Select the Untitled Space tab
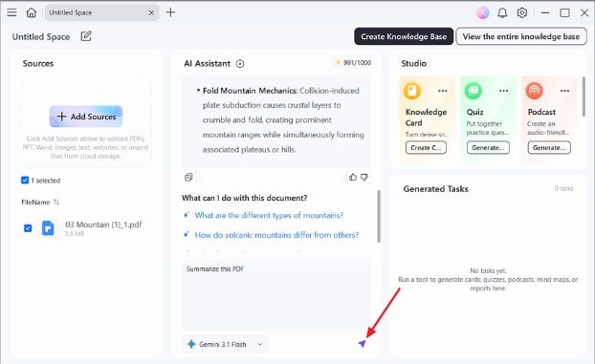 [101, 12]
